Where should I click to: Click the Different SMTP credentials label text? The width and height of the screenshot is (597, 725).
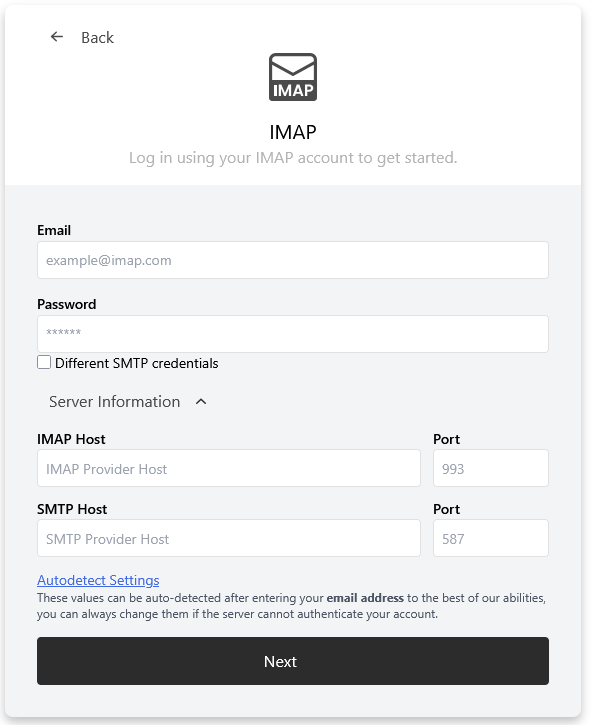(x=136, y=363)
